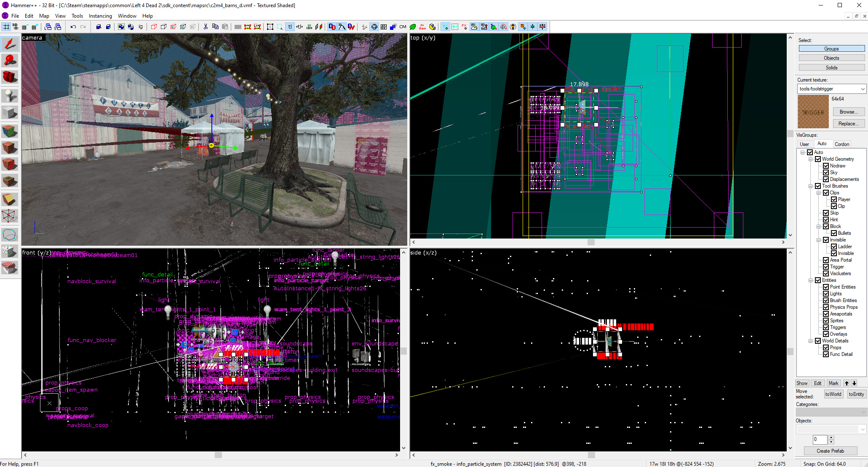Toggle Displacements visgroup checkbox
This screenshot has width=868, height=467.
click(826, 179)
